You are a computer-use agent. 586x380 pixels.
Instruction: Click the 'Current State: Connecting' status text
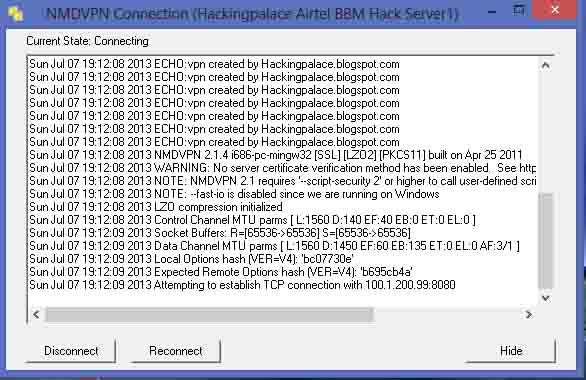(x=87, y=41)
